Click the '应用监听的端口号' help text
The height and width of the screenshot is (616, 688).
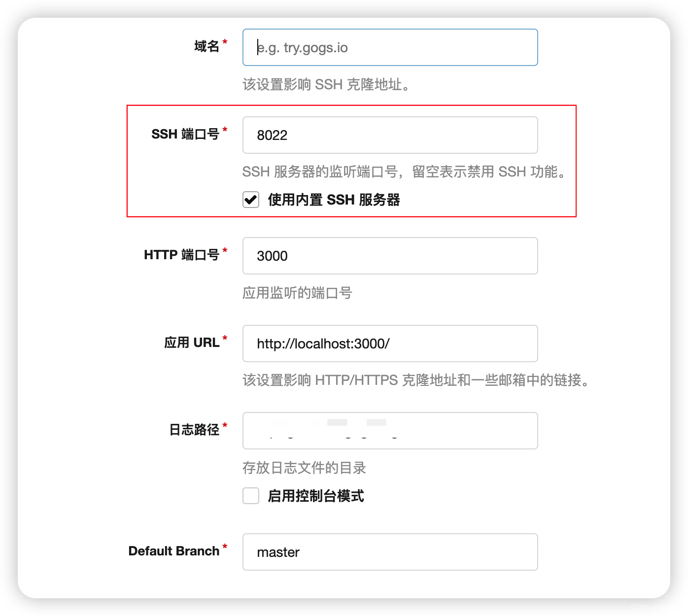tap(297, 293)
